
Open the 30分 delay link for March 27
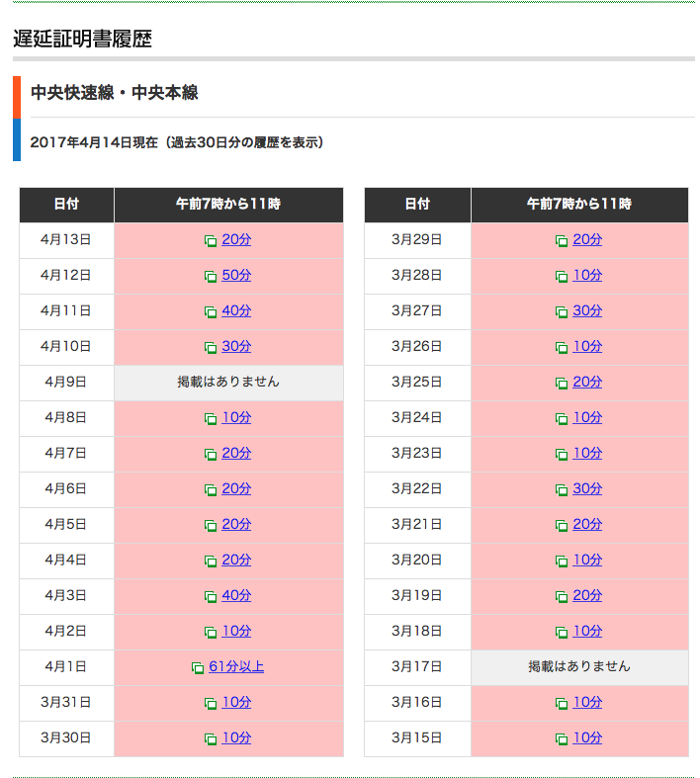587,310
